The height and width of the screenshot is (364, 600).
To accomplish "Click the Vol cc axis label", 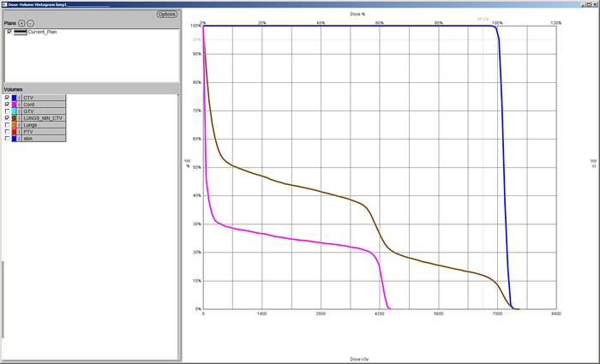I will pyautogui.click(x=592, y=163).
